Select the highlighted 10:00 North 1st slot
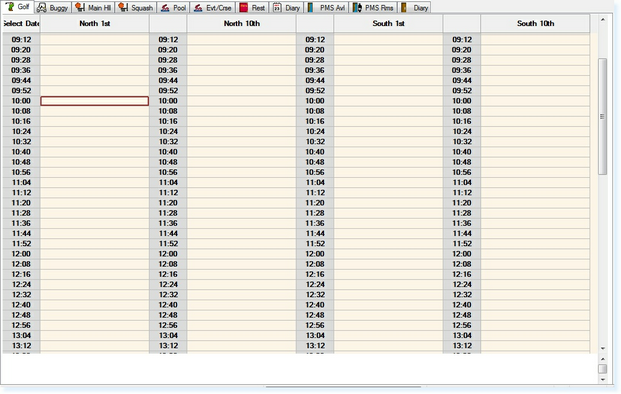Screen dimensions: 621x394 95,101
